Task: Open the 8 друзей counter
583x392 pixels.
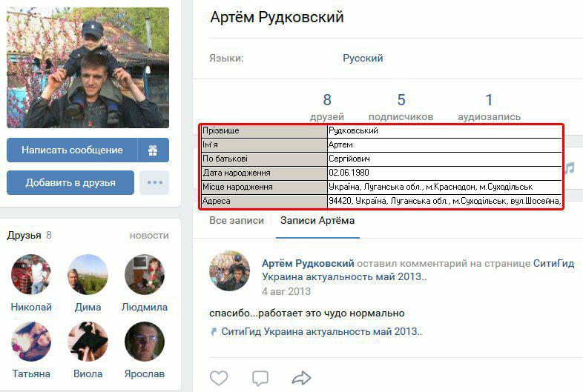Action: click(x=327, y=107)
